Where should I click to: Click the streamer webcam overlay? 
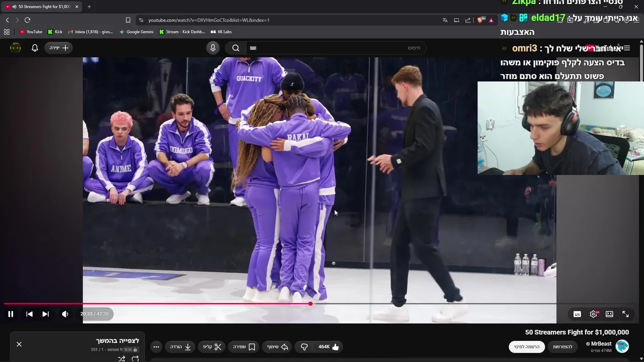tap(560, 128)
